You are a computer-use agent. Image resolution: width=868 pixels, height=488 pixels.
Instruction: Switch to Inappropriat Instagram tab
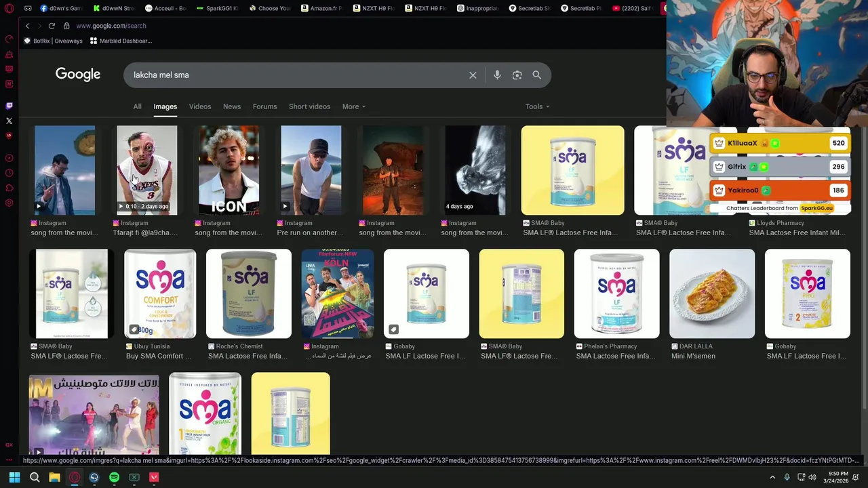[478, 8]
